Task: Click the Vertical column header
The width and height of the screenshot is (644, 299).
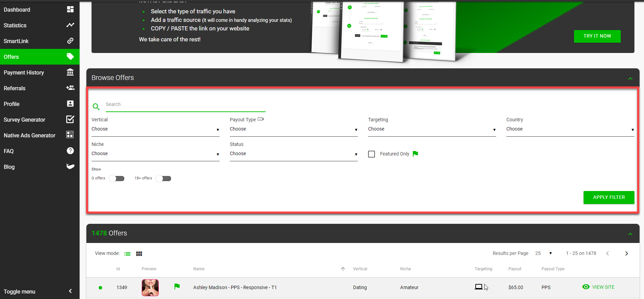Action: (x=360, y=269)
